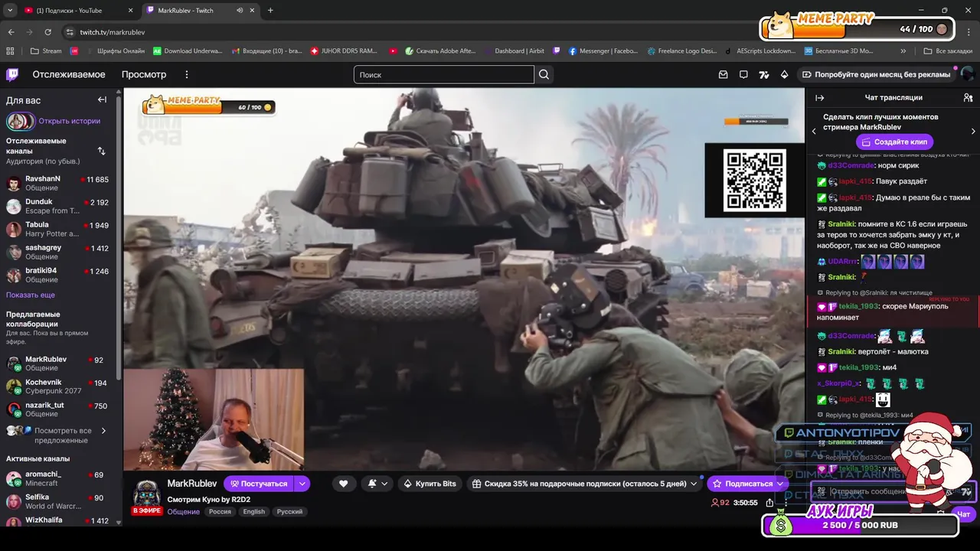Screen dimensions: 980x551
Task: Click Купить Bits button
Action: coord(430,483)
